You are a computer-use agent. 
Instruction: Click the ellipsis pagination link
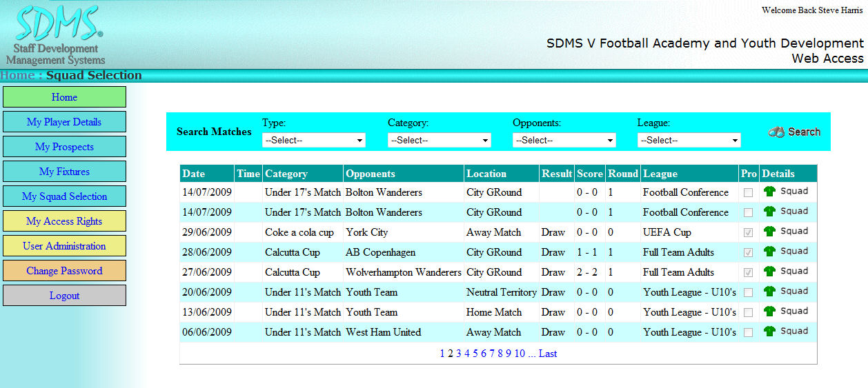[532, 354]
